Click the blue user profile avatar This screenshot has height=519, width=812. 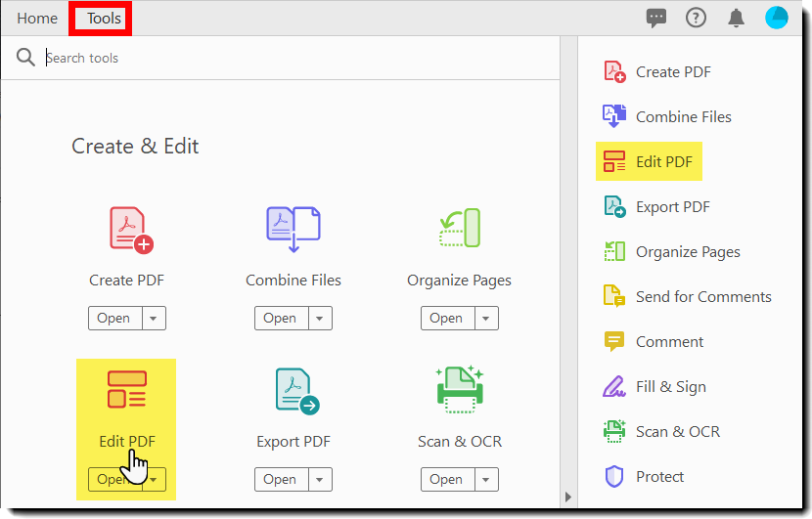(776, 18)
